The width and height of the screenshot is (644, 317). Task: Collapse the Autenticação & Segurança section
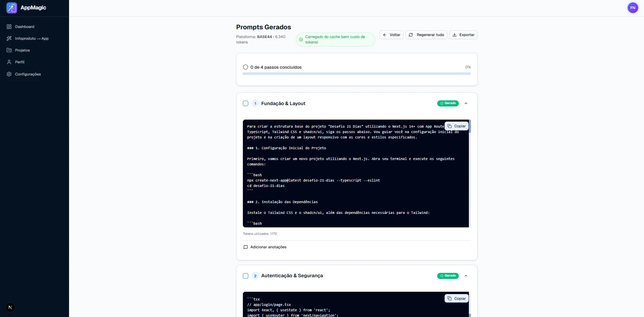(466, 276)
